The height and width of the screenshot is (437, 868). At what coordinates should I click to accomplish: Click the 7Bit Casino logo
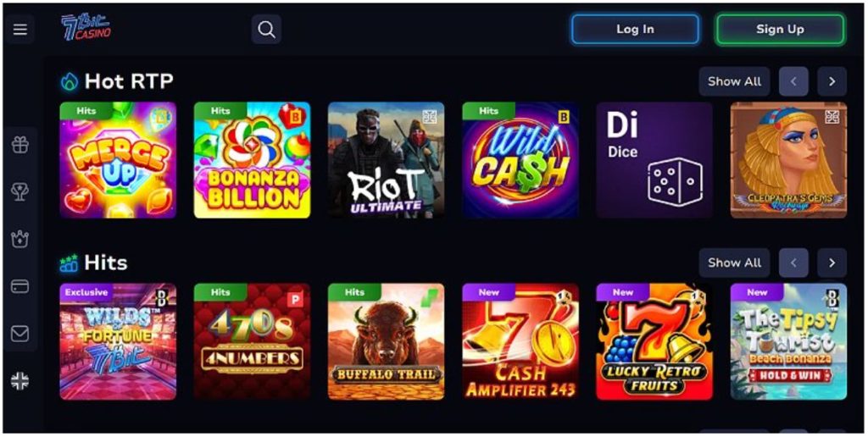tap(86, 28)
